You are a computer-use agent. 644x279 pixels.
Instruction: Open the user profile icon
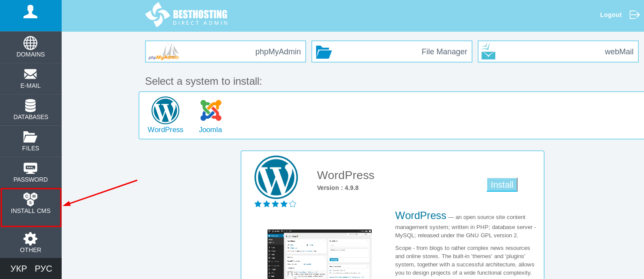pyautogui.click(x=30, y=12)
